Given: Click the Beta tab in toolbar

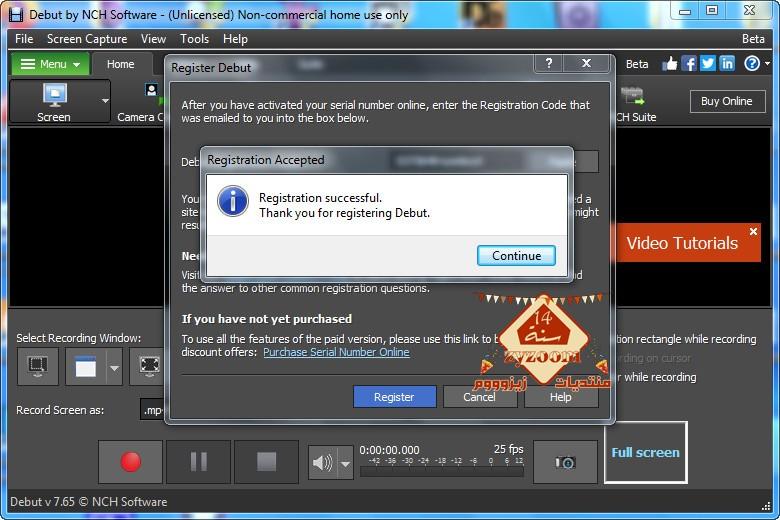Looking at the screenshot, I should pos(637,64).
